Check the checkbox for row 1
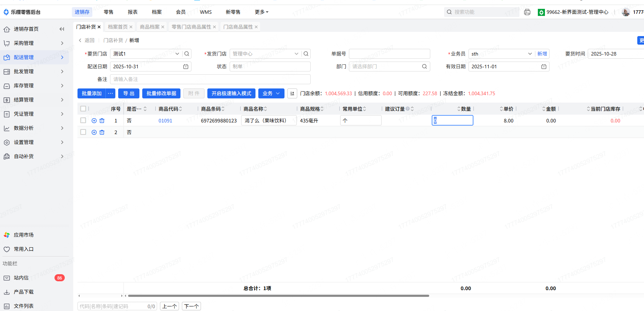Image resolution: width=644 pixels, height=311 pixels. click(83, 121)
